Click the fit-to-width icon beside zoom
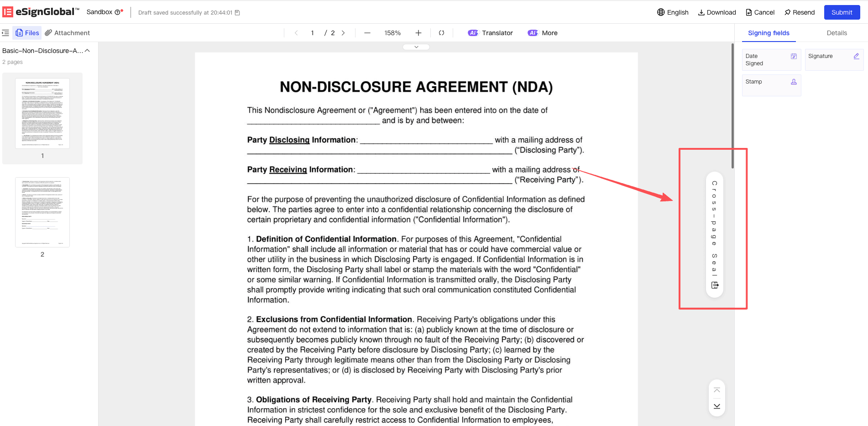 coord(441,33)
